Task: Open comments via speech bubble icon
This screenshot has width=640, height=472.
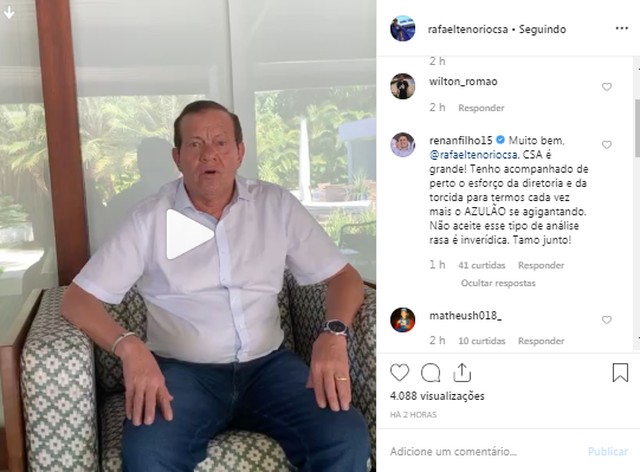Action: point(430,372)
